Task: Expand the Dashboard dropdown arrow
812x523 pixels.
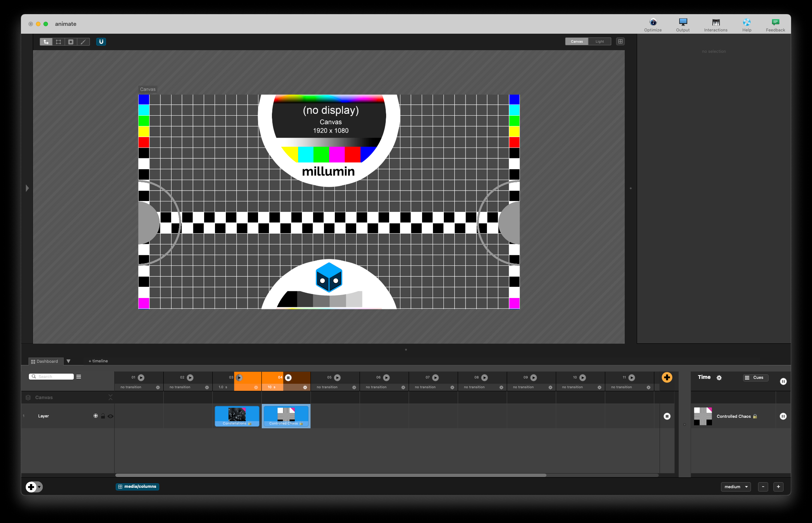Action: point(69,361)
